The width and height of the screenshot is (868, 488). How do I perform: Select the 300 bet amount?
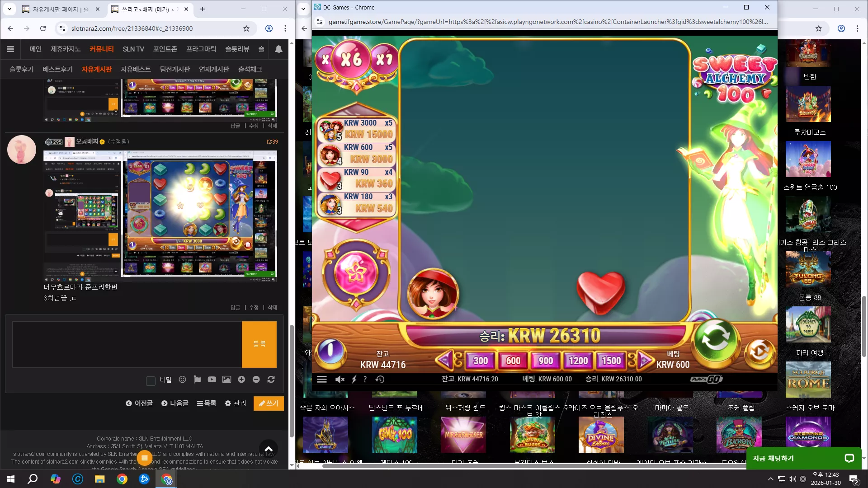480,361
